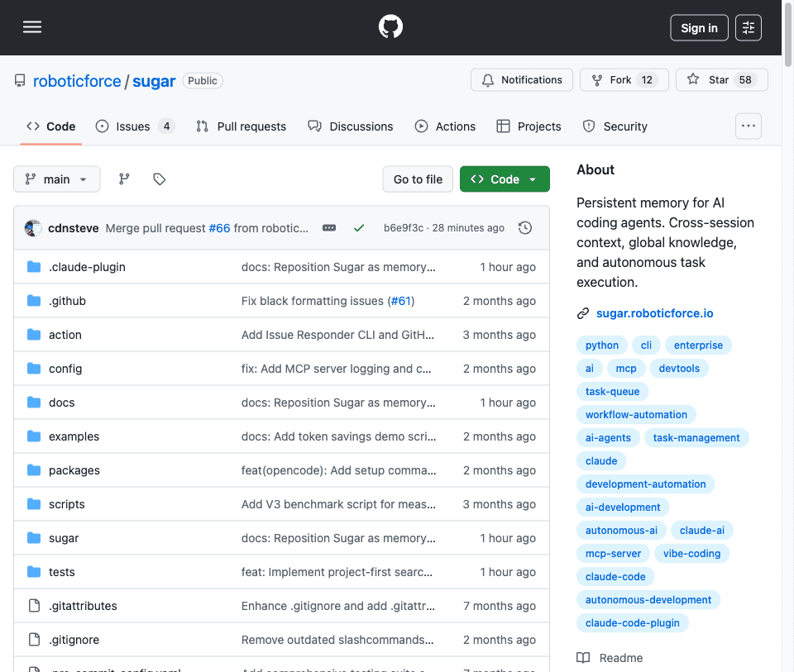This screenshot has width=794, height=672.
Task: Open the roboticforce owner link
Action: click(x=77, y=81)
